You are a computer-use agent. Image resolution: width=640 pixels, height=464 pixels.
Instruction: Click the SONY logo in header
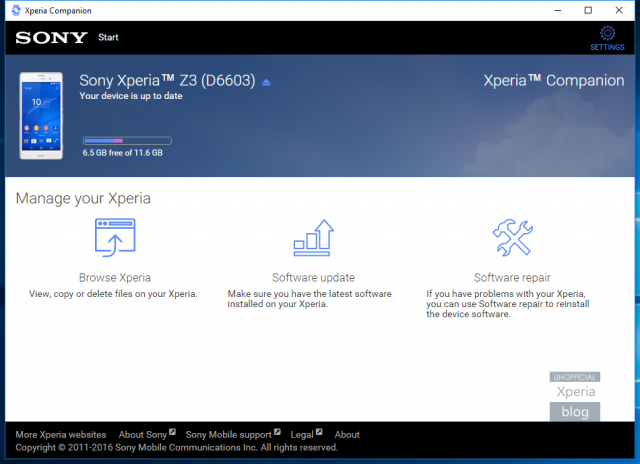51,38
